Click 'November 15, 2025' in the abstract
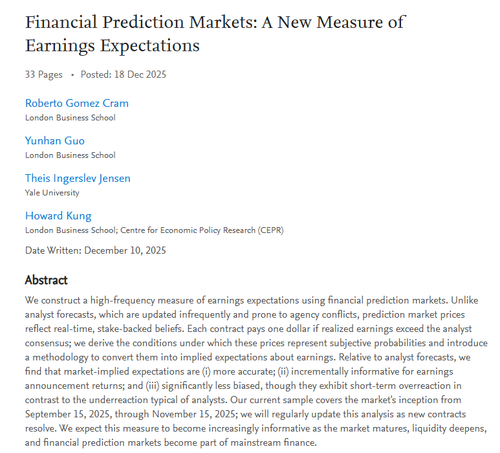500x453 pixels. 194,414
